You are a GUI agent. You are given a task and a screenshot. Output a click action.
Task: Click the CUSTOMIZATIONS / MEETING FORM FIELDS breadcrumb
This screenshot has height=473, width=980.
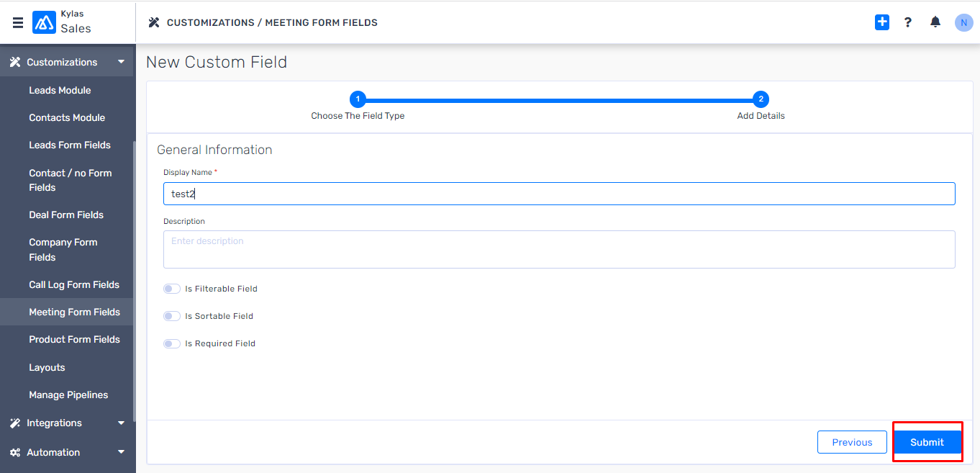tap(272, 22)
